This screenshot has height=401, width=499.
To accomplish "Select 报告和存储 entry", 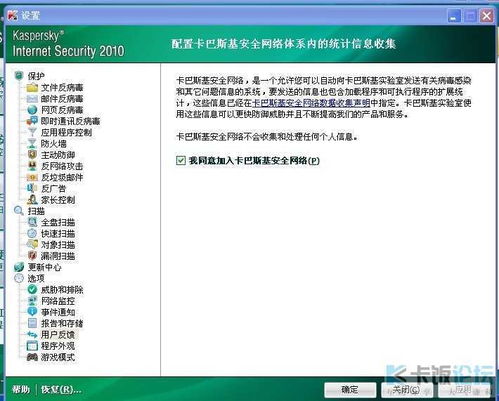I will 62,323.
